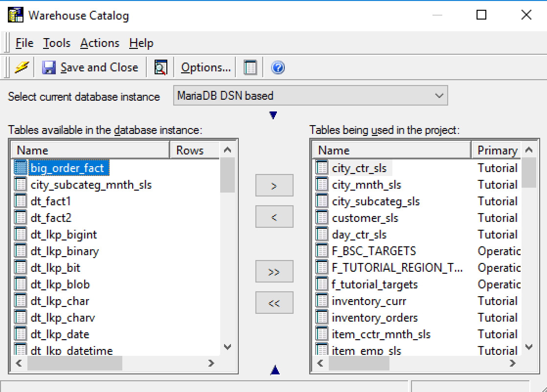
Task: Click the table structure toolbar icon
Action: pyautogui.click(x=250, y=67)
